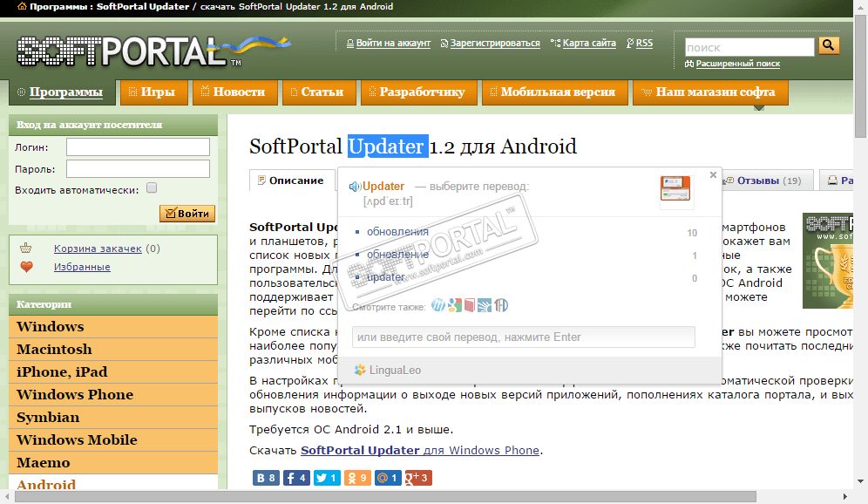Share page on Mail.ru button
The height and width of the screenshot is (504, 868).
pyautogui.click(x=388, y=478)
